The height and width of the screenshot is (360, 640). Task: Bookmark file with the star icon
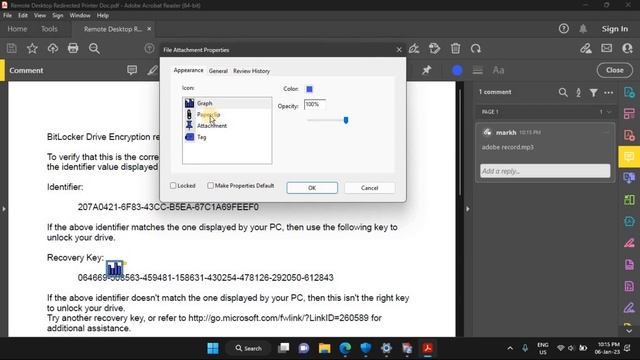click(x=32, y=49)
